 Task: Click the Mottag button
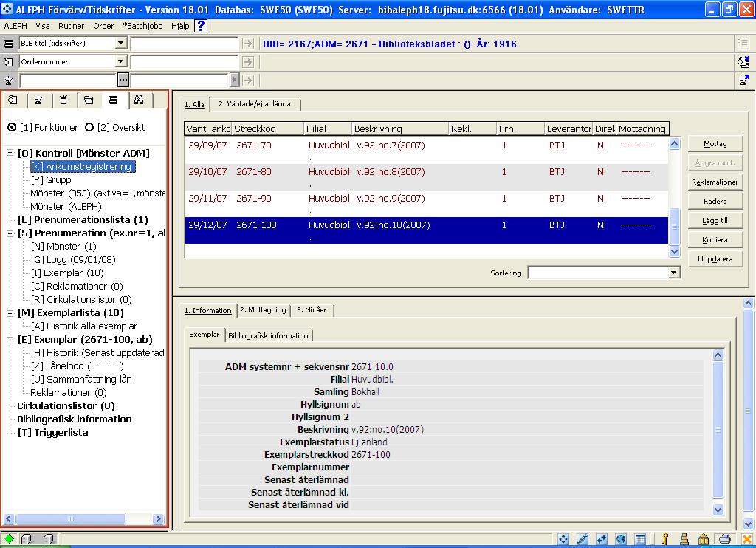[715, 144]
